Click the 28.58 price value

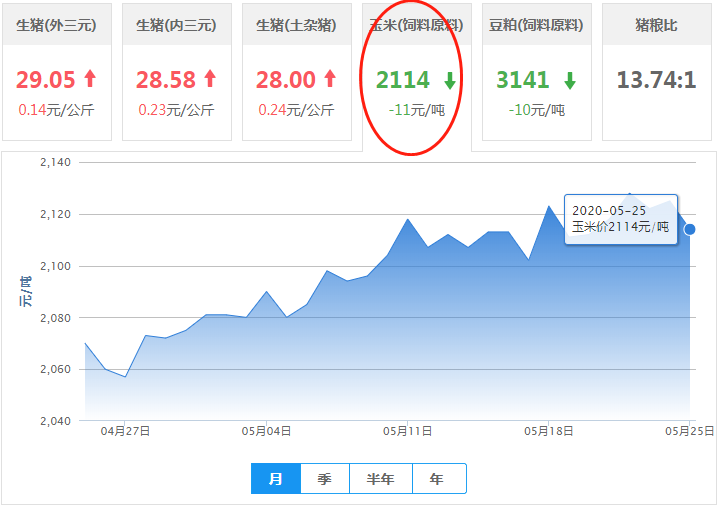point(166,80)
